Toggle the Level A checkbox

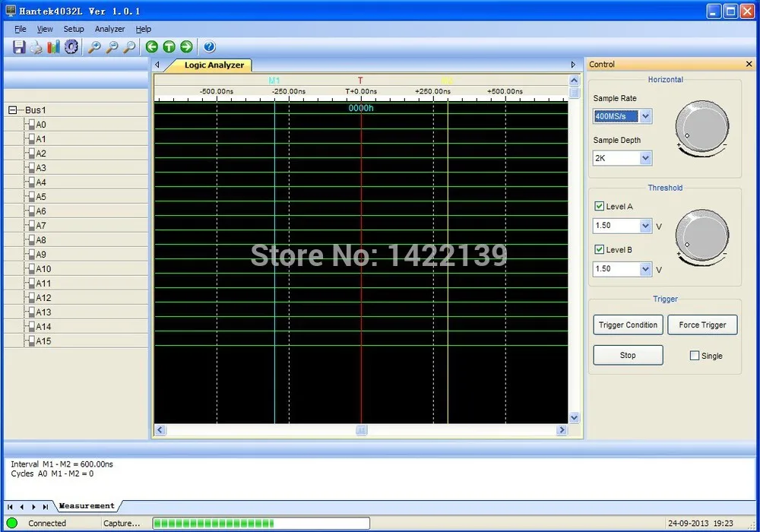tap(599, 206)
